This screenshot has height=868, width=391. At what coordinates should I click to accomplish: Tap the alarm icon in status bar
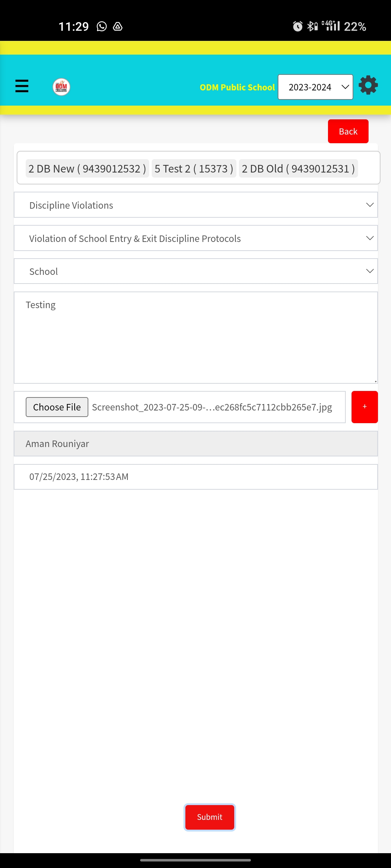(298, 26)
